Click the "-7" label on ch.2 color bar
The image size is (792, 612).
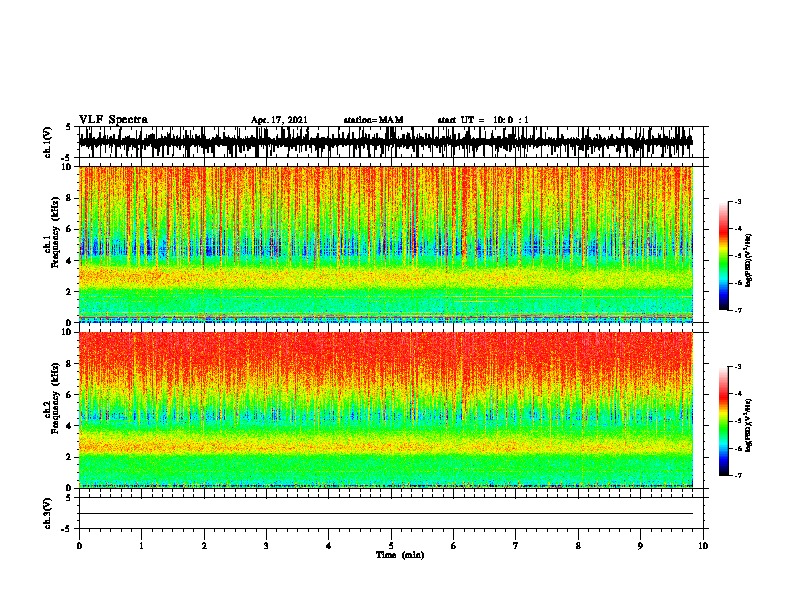coord(738,476)
